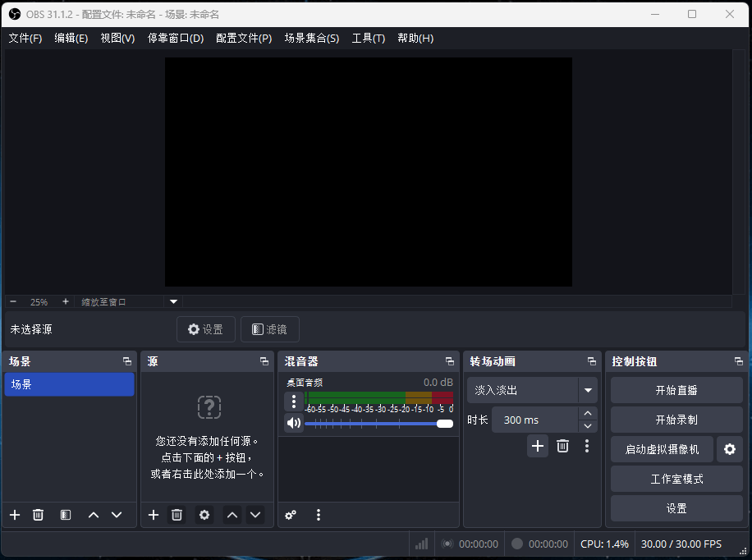Click the black preview canvas

tap(369, 172)
